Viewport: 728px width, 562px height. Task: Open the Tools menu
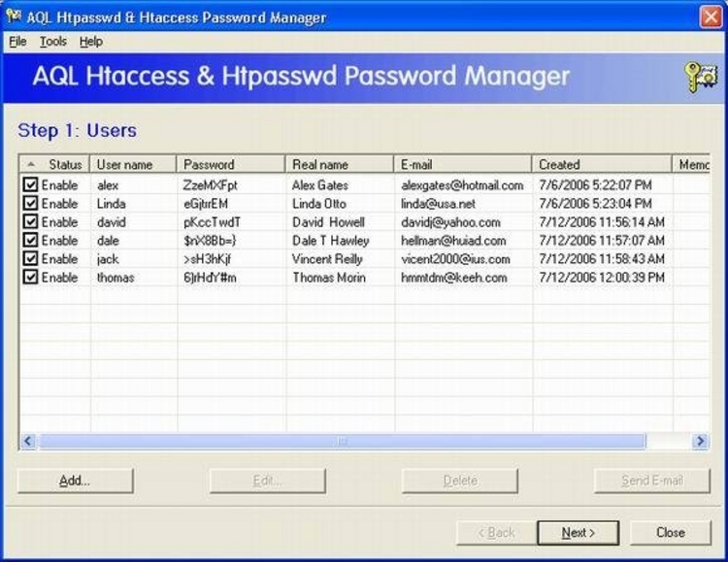tap(53, 42)
